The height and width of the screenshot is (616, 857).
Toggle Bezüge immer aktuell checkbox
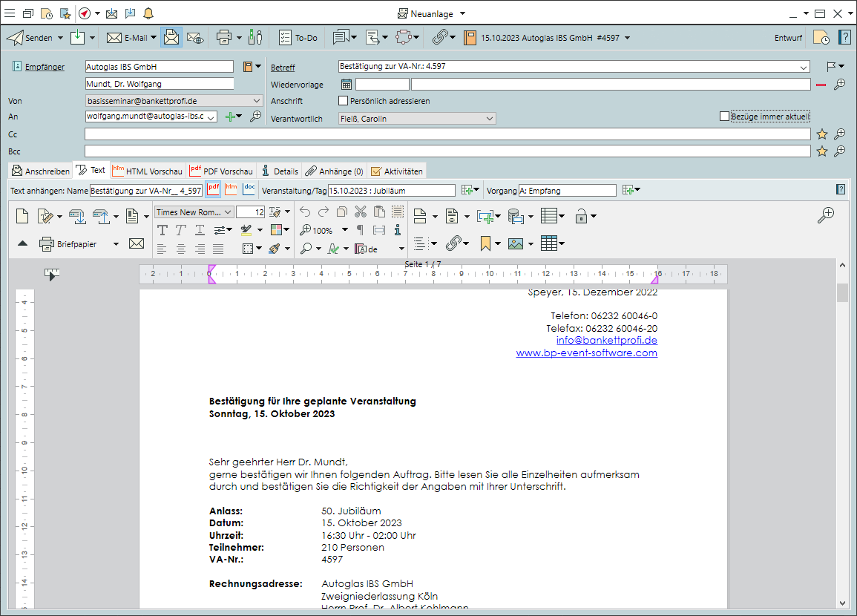(x=724, y=117)
